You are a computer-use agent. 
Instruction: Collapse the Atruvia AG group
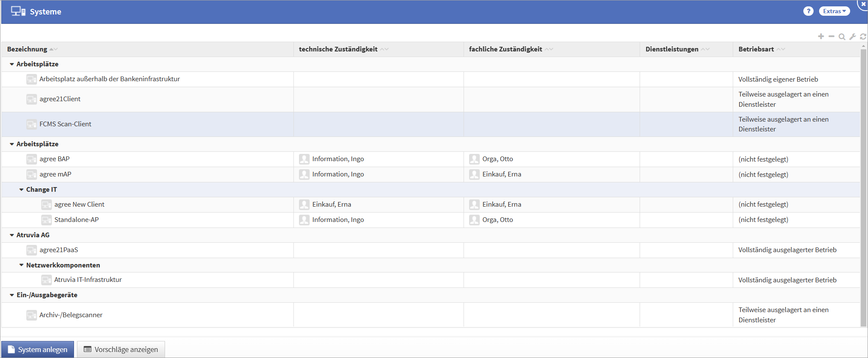12,235
